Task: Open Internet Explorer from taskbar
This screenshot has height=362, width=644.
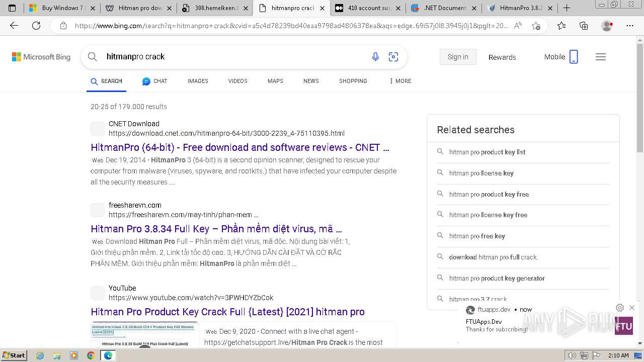Action: pyautogui.click(x=40, y=355)
